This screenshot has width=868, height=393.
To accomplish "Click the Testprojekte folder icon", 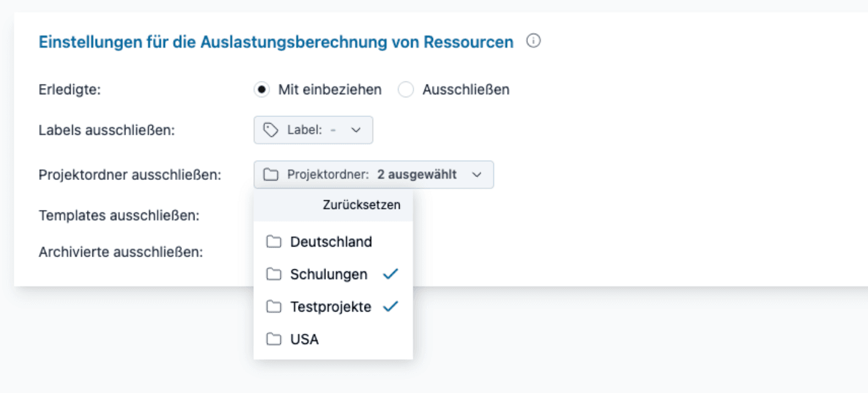I will [273, 307].
